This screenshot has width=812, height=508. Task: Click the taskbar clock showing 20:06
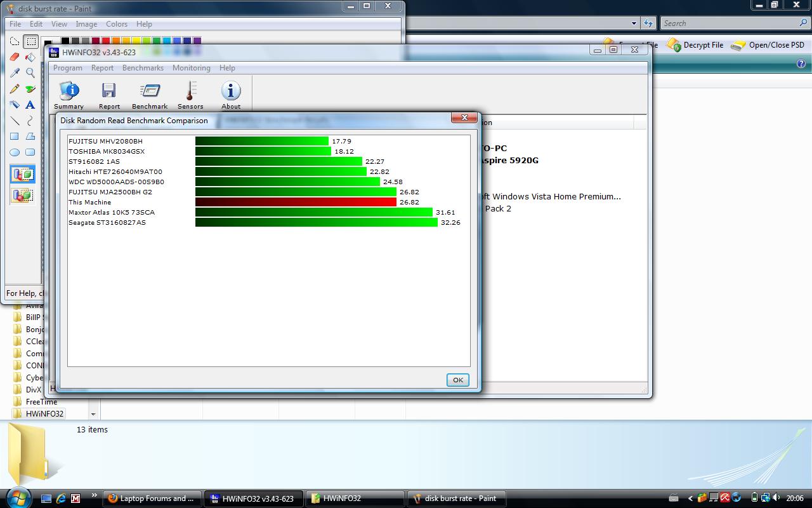(x=795, y=498)
